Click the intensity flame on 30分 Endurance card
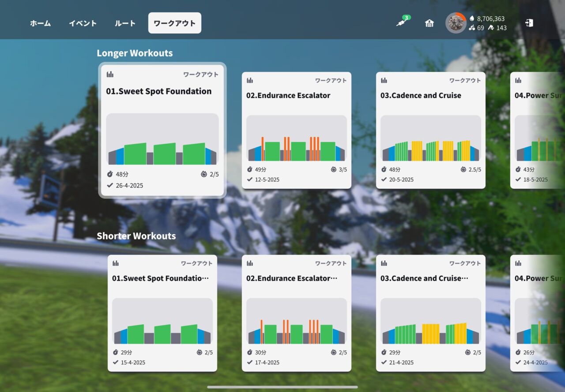Screen dimensions: 565x392 334,352
